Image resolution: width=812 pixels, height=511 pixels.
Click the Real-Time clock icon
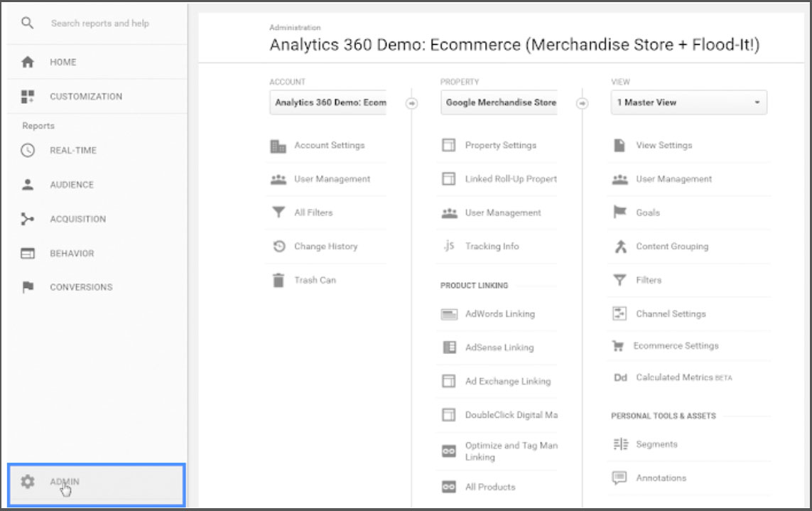point(28,150)
